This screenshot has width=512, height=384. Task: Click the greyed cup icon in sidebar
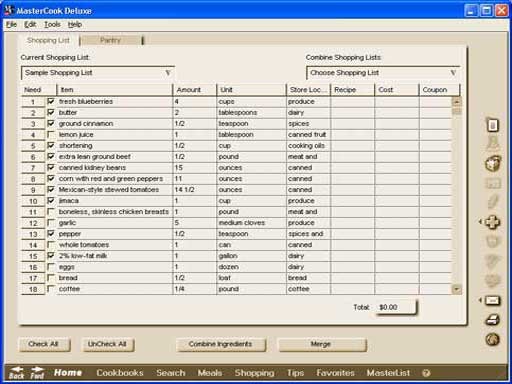[492, 241]
